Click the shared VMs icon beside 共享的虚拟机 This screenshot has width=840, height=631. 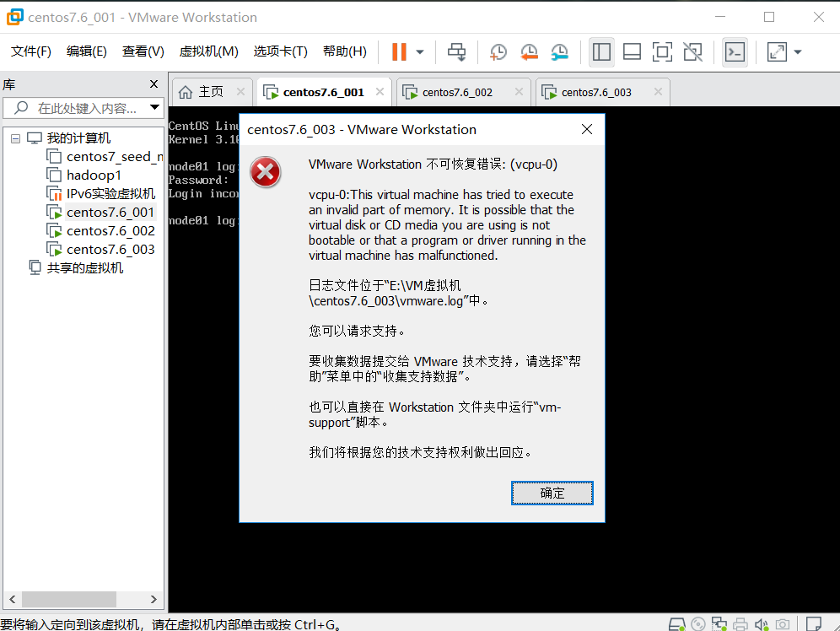tap(35, 267)
